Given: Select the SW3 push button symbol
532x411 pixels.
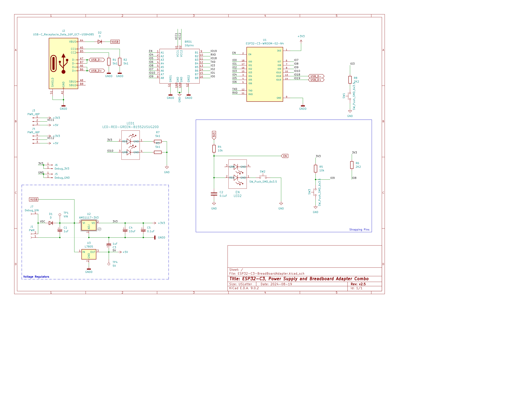Looking at the screenshot, I should (315, 192).
